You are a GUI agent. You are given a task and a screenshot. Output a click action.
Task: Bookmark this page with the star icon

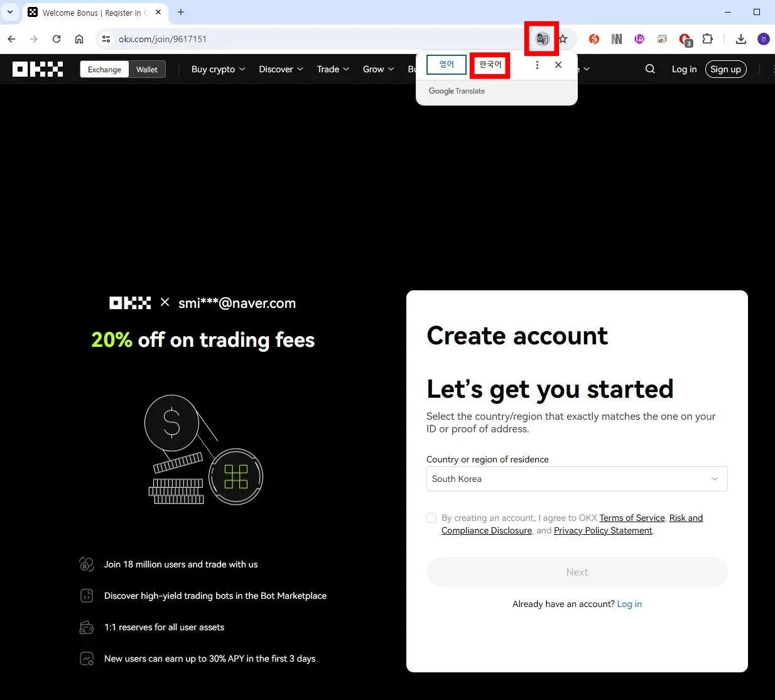(563, 39)
